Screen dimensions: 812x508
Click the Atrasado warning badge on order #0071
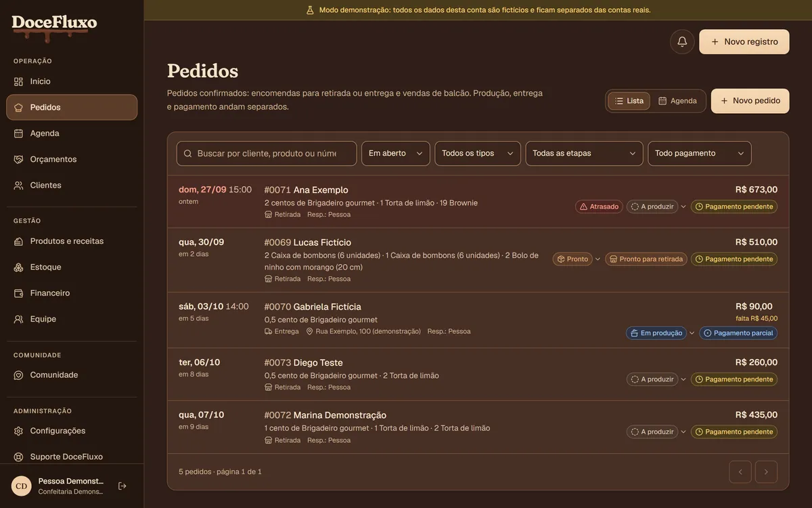[x=599, y=207]
